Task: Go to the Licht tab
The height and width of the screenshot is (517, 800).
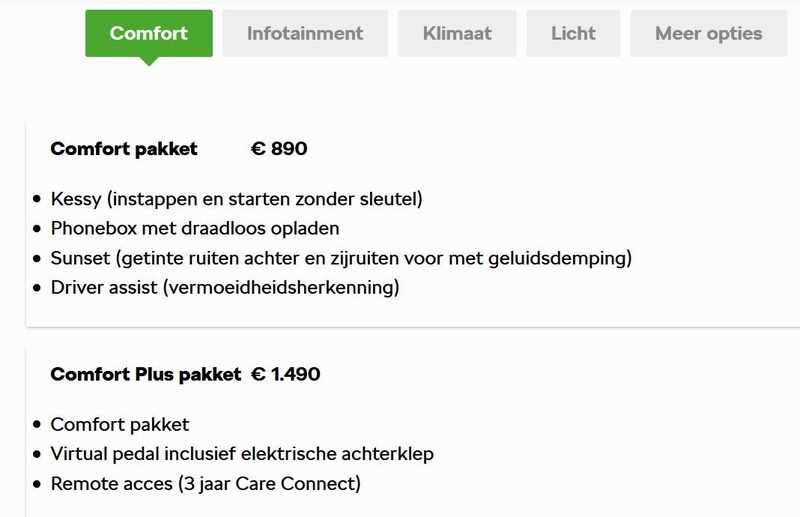Action: (x=573, y=33)
